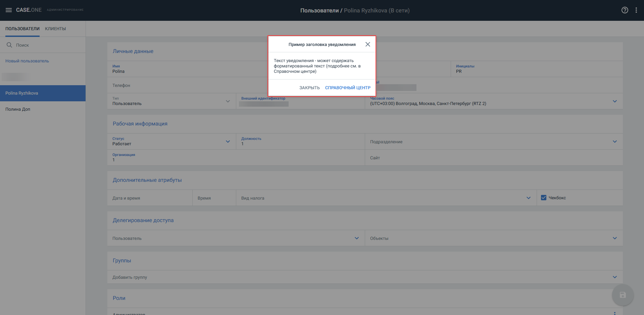Viewport: 644px width, 315px height.
Task: Toggle the Чекбокс checkbox
Action: coord(544,198)
